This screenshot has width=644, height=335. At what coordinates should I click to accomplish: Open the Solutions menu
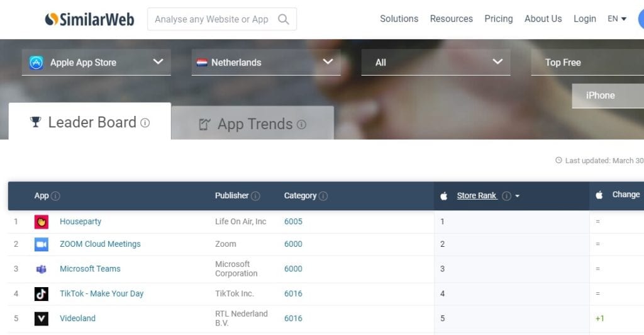click(399, 19)
